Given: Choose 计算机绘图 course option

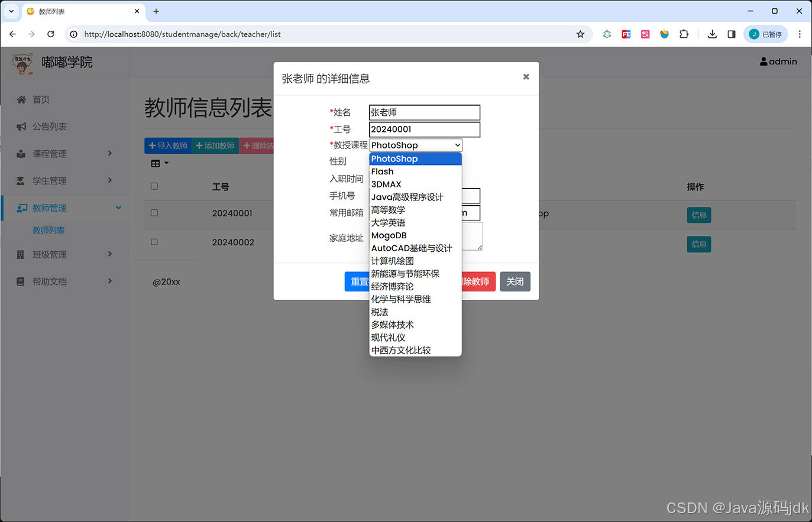Looking at the screenshot, I should point(415,261).
